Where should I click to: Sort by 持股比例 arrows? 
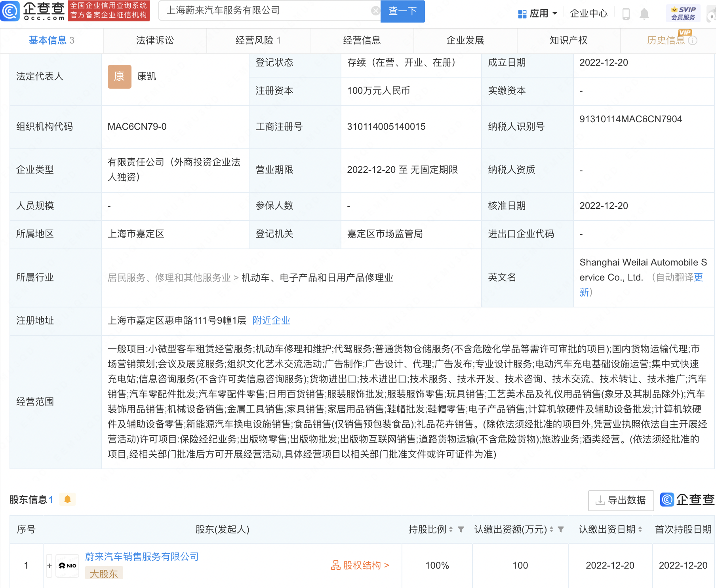point(451,529)
